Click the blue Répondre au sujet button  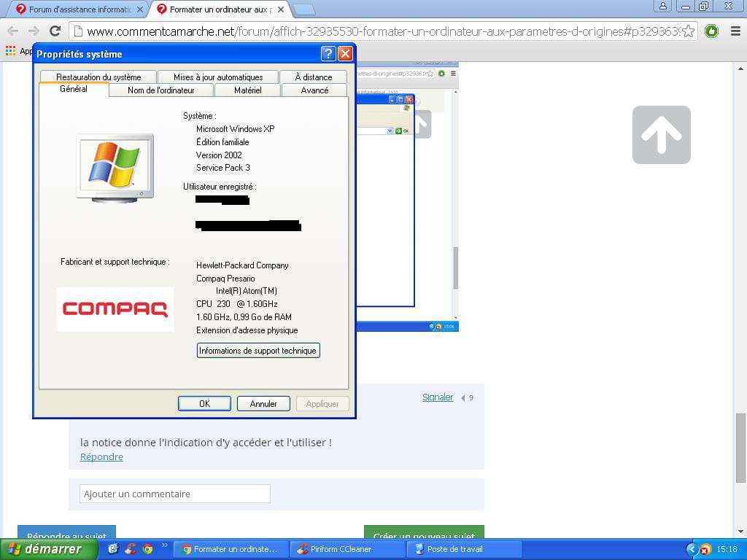tap(66, 532)
